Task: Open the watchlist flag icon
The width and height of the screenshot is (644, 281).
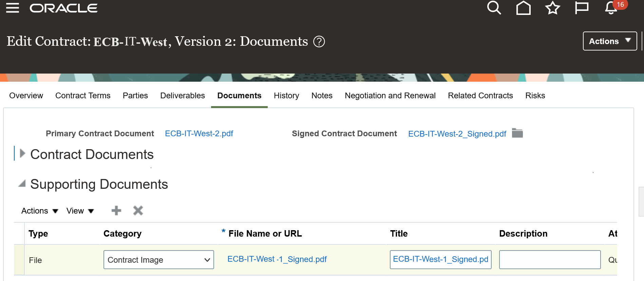Action: click(x=582, y=8)
